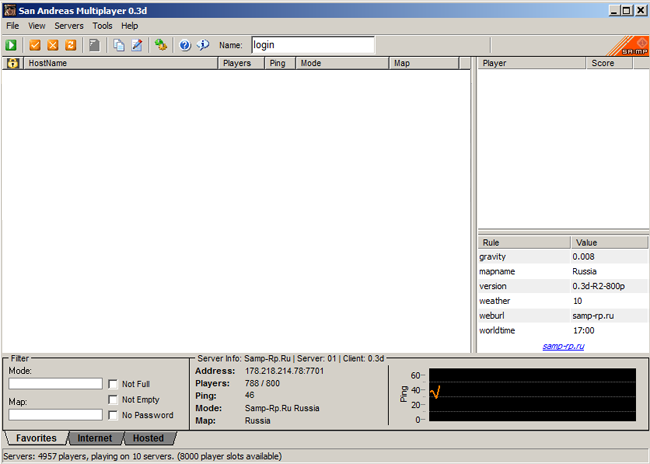This screenshot has height=464, width=650.
Task: Click the status bar servers summary text
Action: click(x=143, y=456)
